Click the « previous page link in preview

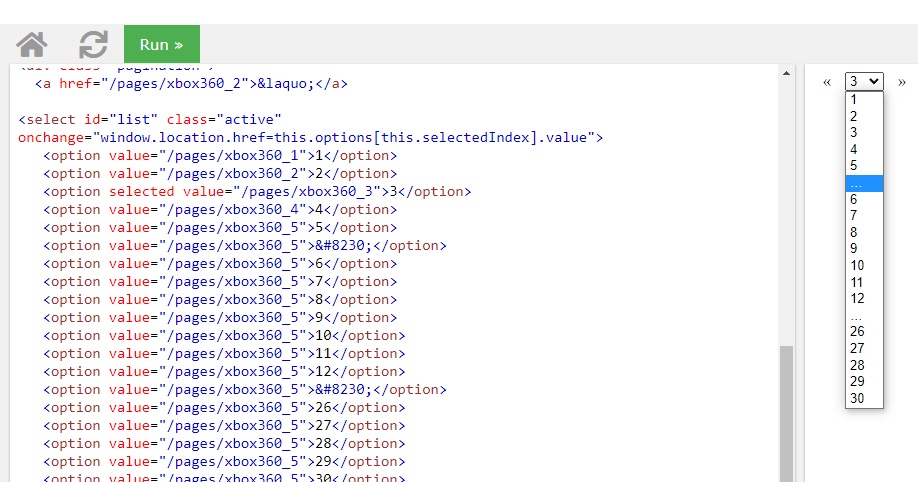coord(827,82)
